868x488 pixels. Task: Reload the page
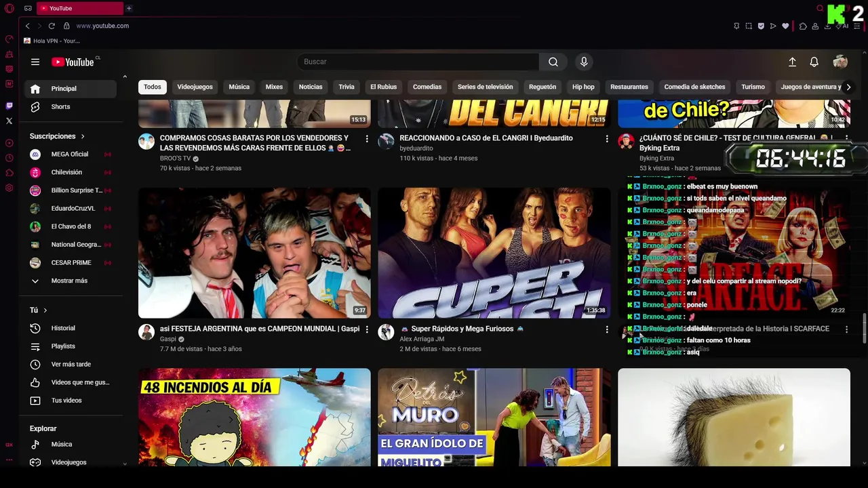coord(52,26)
